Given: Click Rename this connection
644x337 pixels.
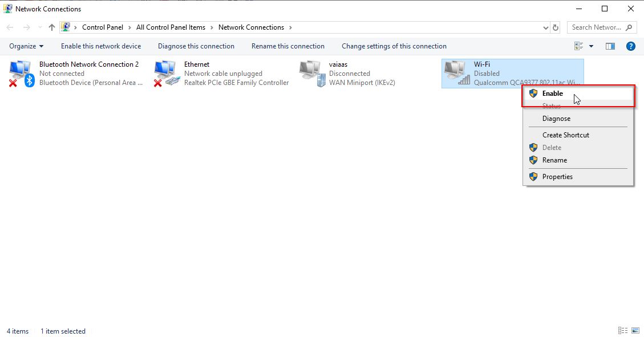Looking at the screenshot, I should pos(287,46).
